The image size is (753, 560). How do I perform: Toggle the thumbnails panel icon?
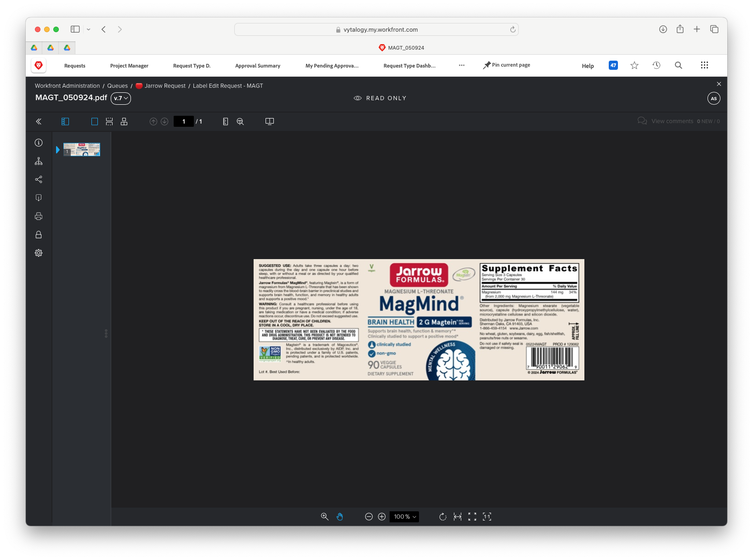(65, 121)
